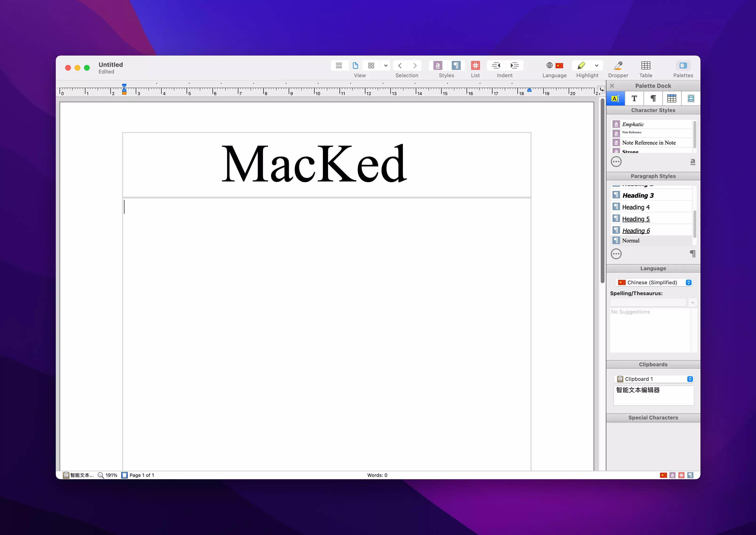Switch to the text palette tab
The width and height of the screenshot is (756, 535).
click(x=634, y=98)
